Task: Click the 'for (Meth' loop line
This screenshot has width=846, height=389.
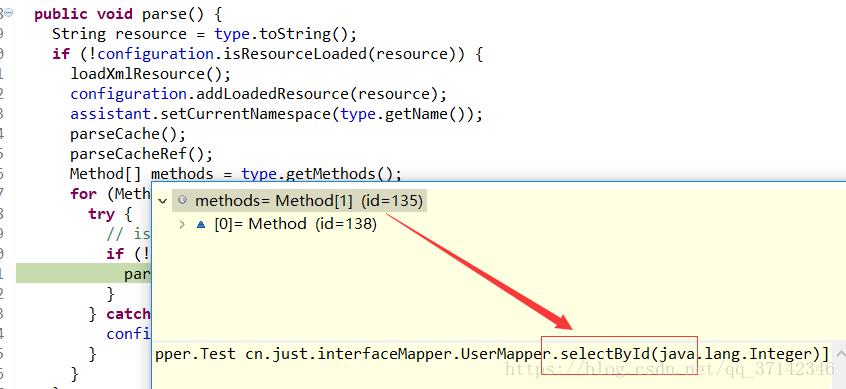Action: point(110,194)
